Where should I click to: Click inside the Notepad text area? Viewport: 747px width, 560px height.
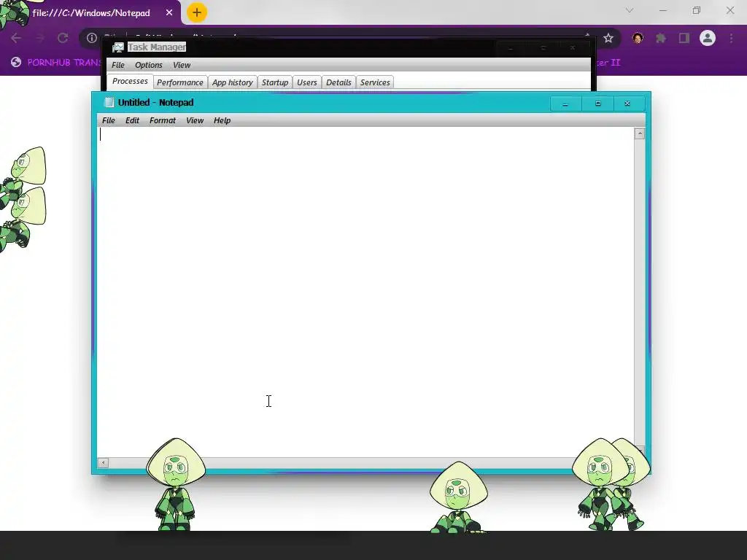[x=365, y=292]
